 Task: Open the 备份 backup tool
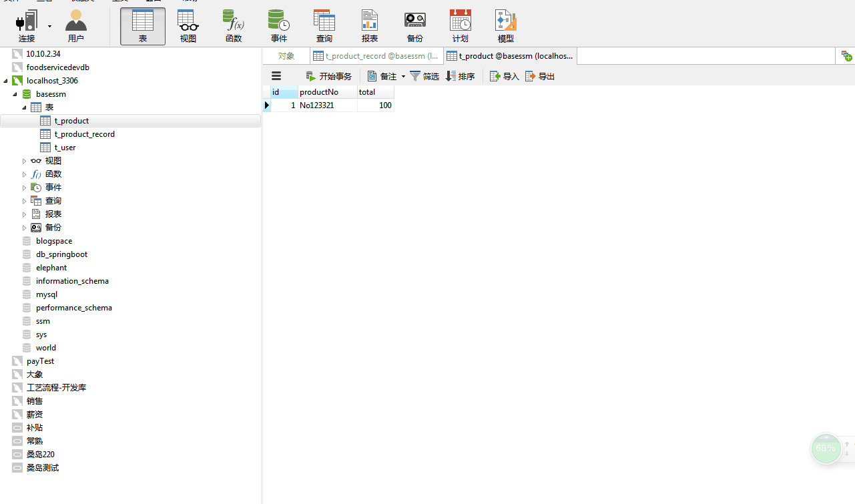coord(415,27)
